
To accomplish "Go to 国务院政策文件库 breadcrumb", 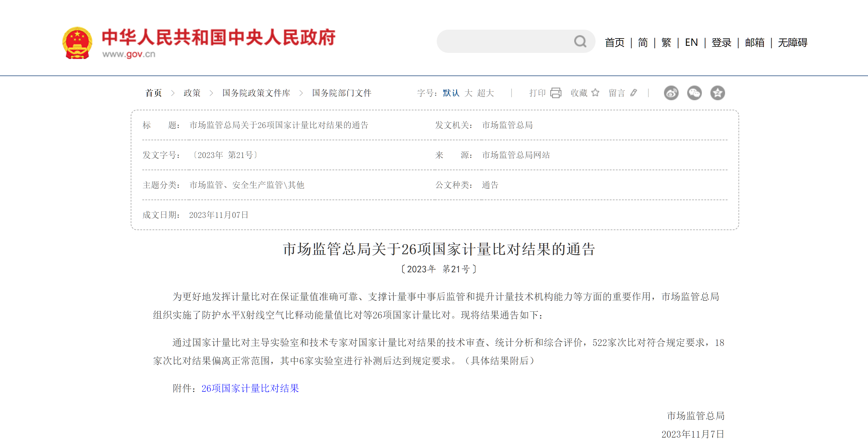I will pos(256,93).
